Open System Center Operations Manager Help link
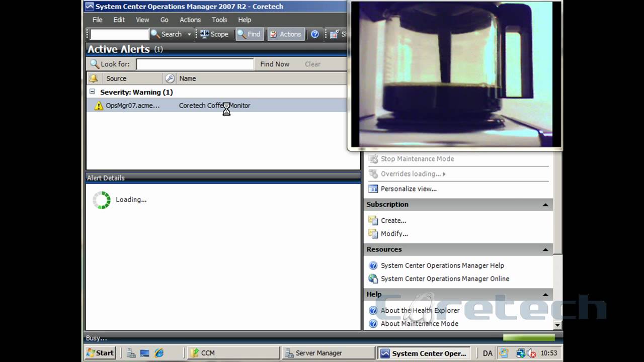This screenshot has height=362, width=644. 442,265
